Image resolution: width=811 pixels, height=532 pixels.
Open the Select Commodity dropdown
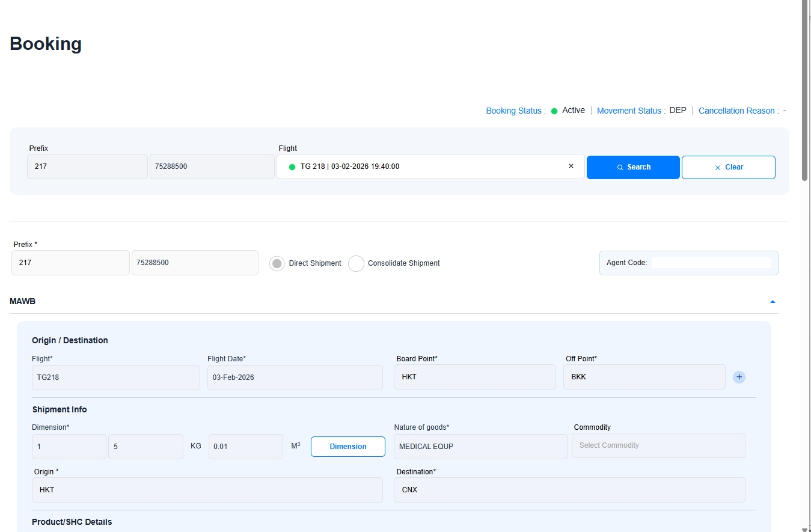pyautogui.click(x=658, y=445)
